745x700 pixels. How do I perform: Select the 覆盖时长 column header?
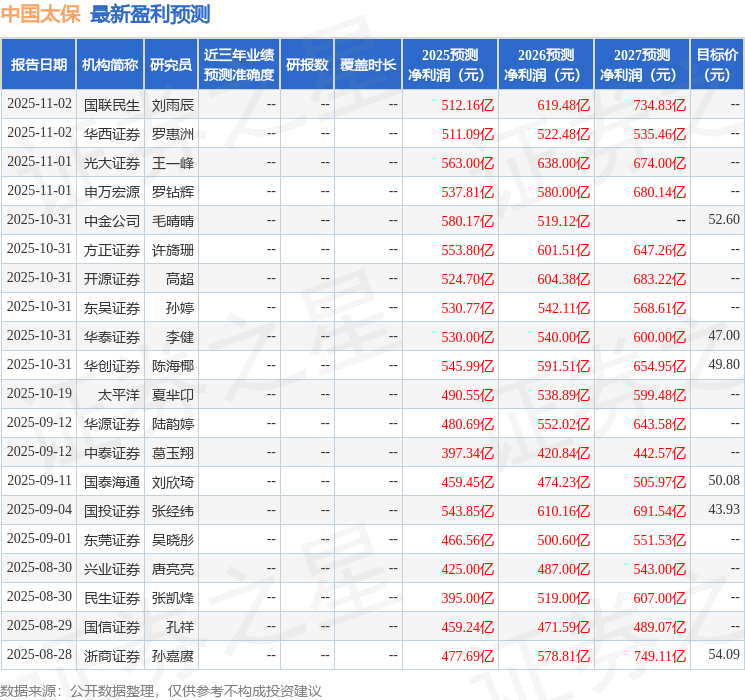(368, 65)
